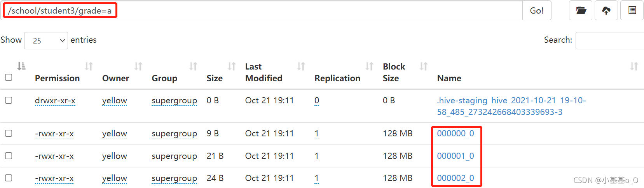Focus the Search text box
This screenshot has height=188, width=644.
609,40
